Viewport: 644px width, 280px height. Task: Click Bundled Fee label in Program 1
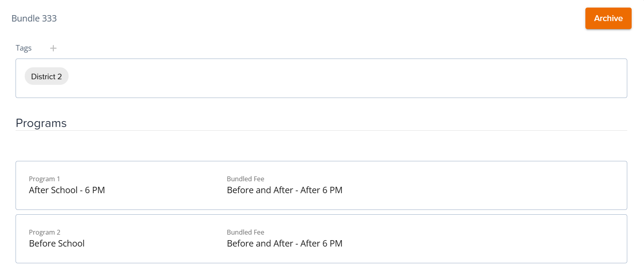(246, 179)
